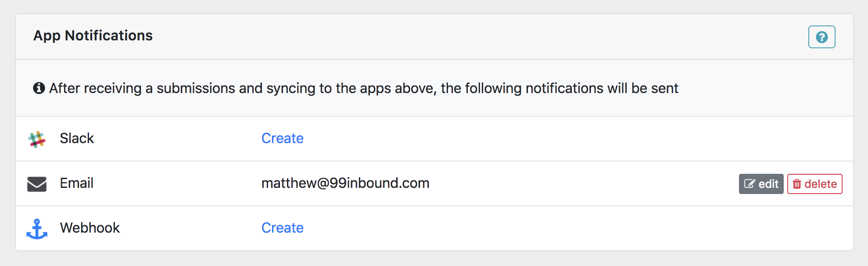
Task: Click the pencil icon on edit button
Action: pos(750,184)
